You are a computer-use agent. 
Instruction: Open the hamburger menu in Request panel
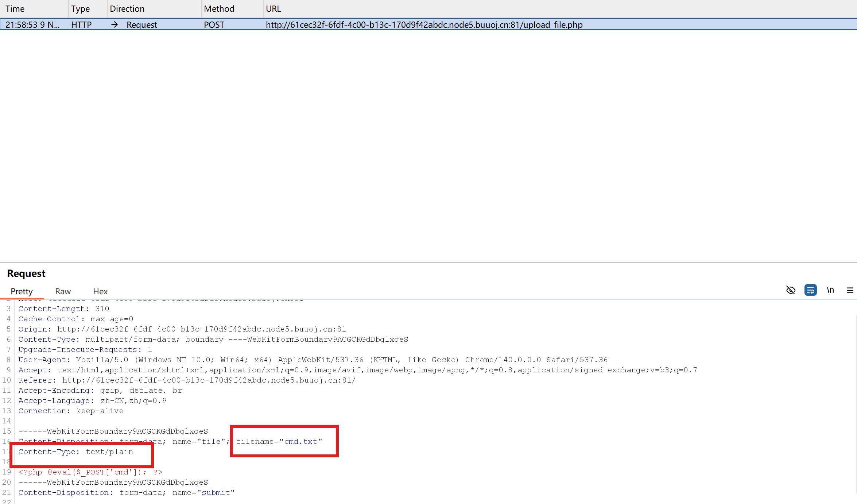pos(850,290)
